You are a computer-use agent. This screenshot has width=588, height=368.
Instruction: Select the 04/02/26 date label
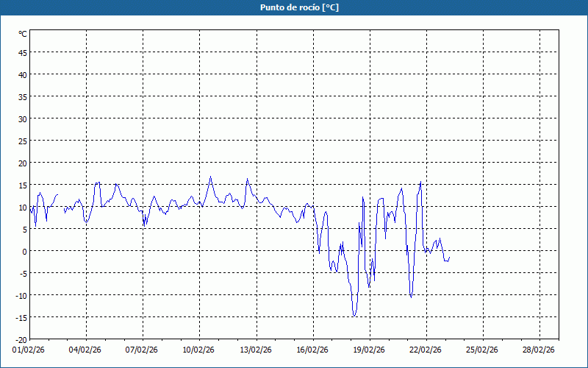(85, 350)
